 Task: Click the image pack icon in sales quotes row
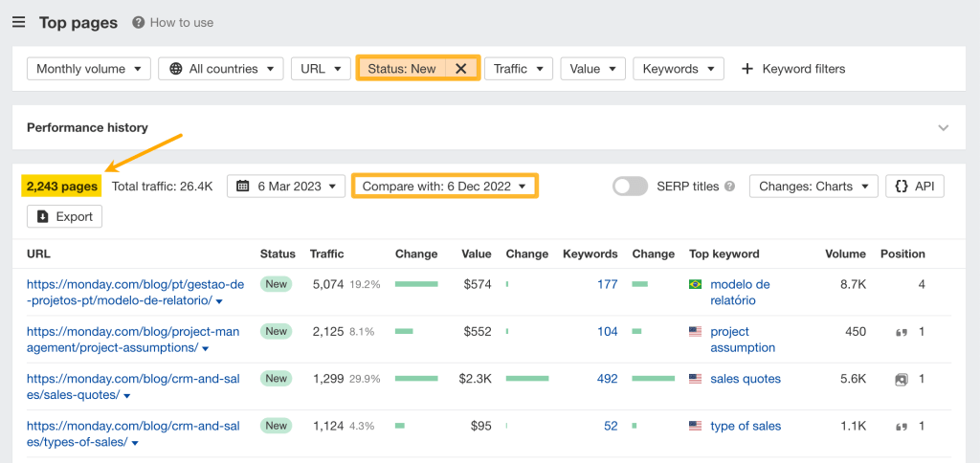pos(901,379)
